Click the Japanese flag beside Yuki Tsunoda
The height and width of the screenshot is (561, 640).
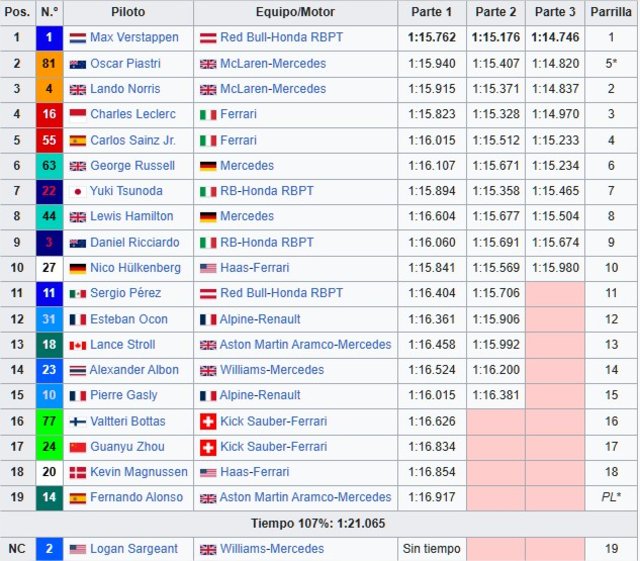point(78,192)
